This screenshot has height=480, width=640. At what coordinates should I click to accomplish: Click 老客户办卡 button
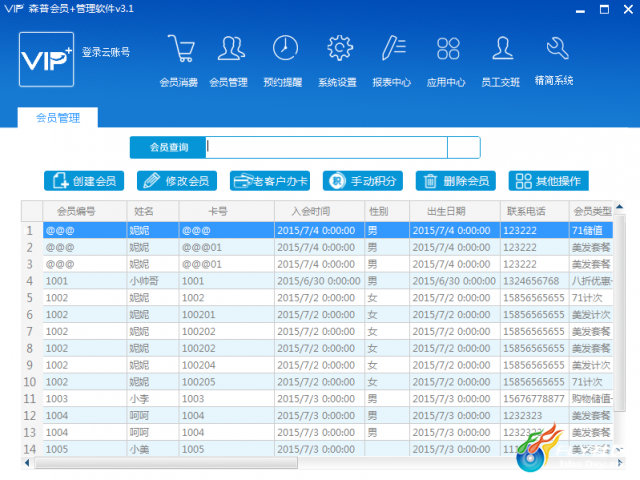click(270, 181)
